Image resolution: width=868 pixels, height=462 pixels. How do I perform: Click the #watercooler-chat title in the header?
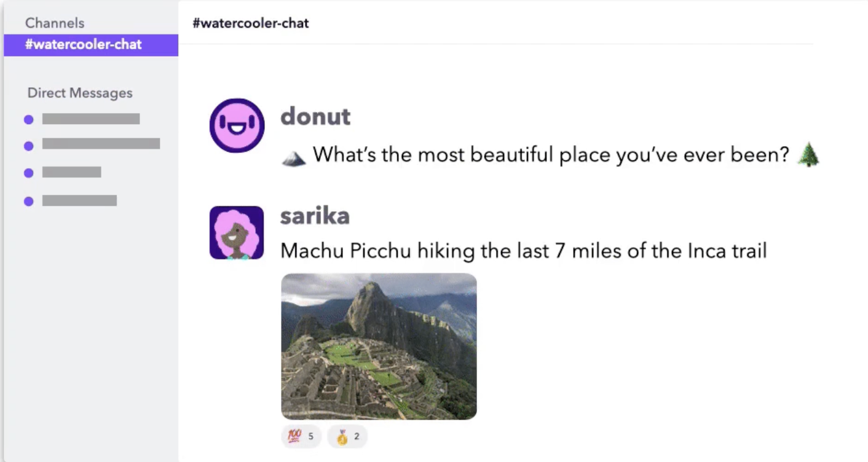[251, 23]
